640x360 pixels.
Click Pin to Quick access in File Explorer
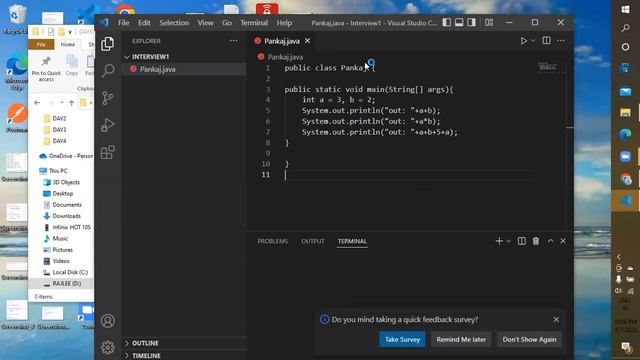(x=46, y=69)
